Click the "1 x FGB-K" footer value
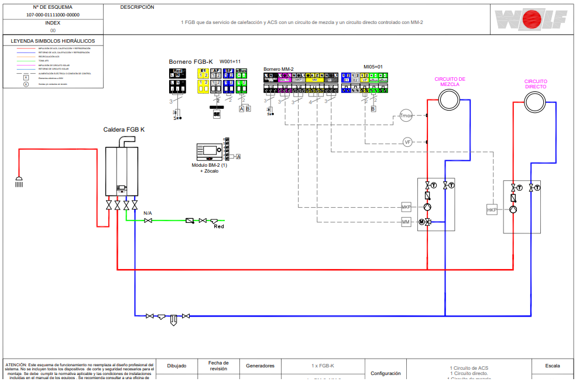 (323, 366)
